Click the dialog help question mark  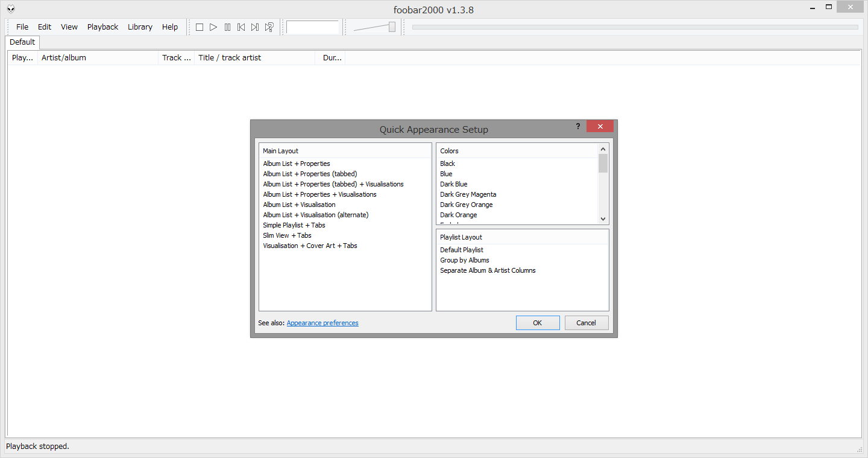coord(578,126)
